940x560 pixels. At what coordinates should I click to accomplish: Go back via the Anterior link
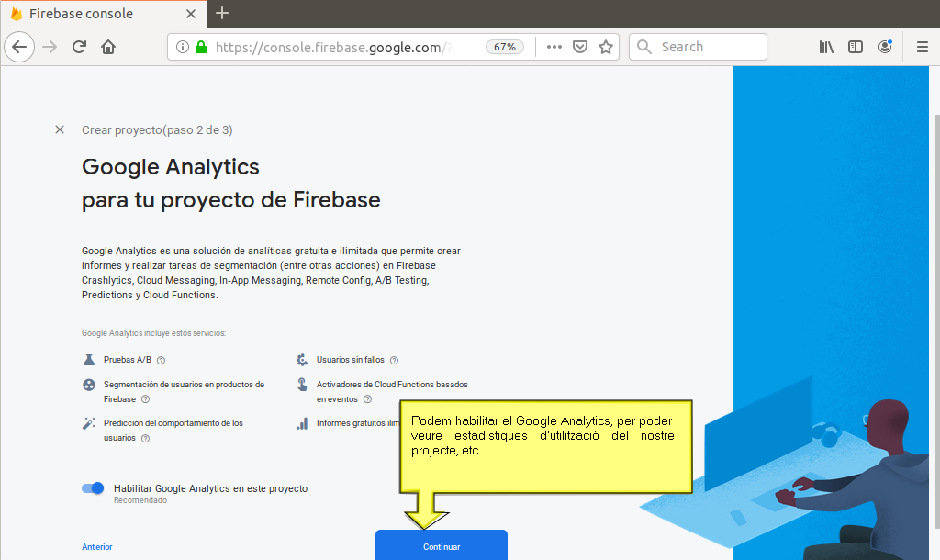97,547
